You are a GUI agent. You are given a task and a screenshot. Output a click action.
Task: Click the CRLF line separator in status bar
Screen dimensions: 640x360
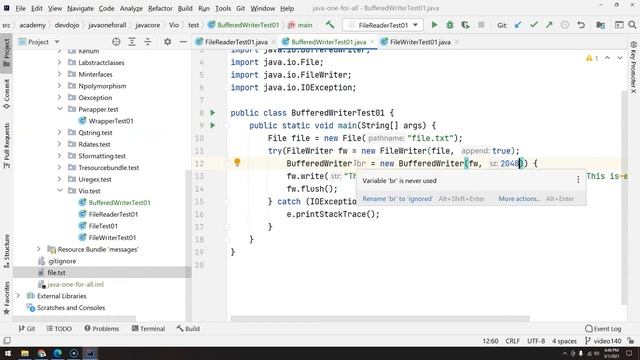513,341
